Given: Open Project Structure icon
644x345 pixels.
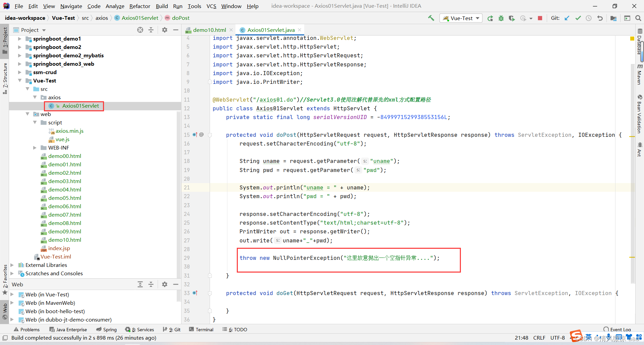Looking at the screenshot, I should click(x=613, y=18).
